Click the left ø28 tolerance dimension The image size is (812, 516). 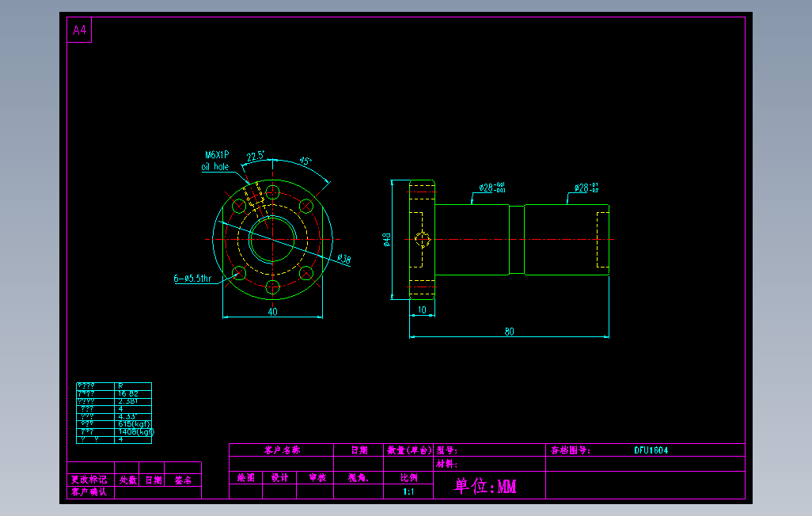(x=492, y=188)
